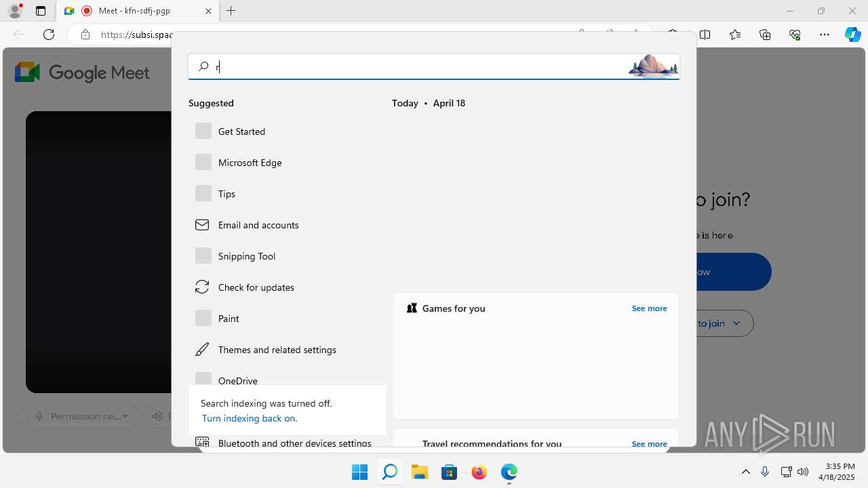Expand the other ways to join dropdown
The width and height of the screenshot is (868, 488).
pyautogui.click(x=725, y=323)
